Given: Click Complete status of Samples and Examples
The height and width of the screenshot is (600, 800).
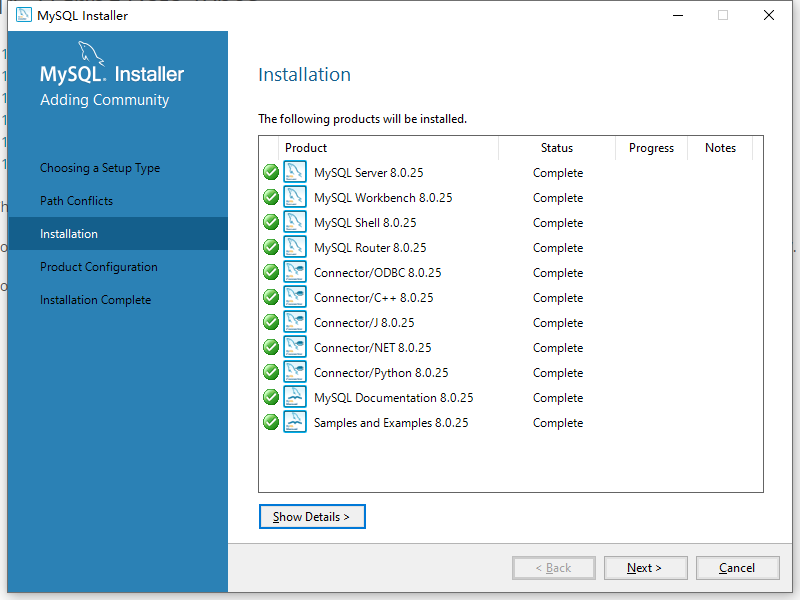Looking at the screenshot, I should click(x=558, y=423).
